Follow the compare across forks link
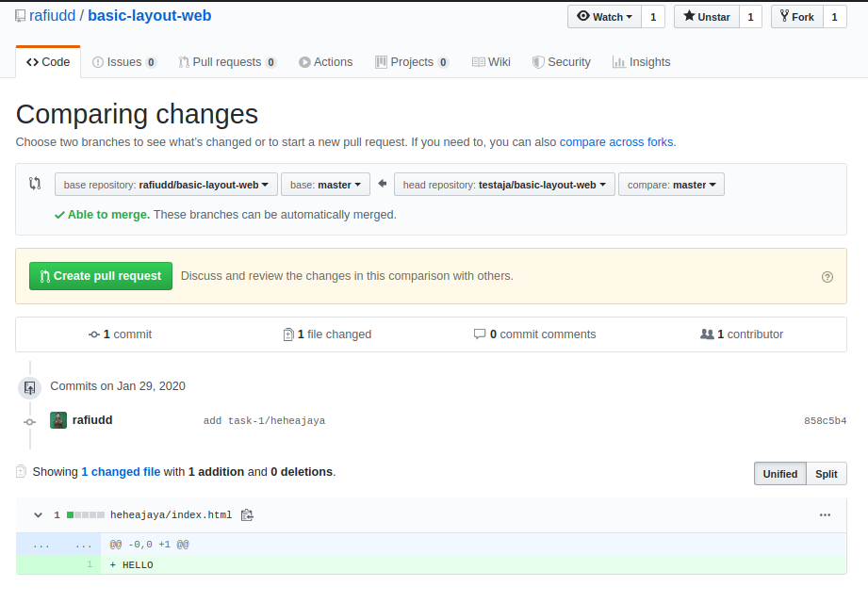Screen dimensions: 868x603 coord(616,142)
